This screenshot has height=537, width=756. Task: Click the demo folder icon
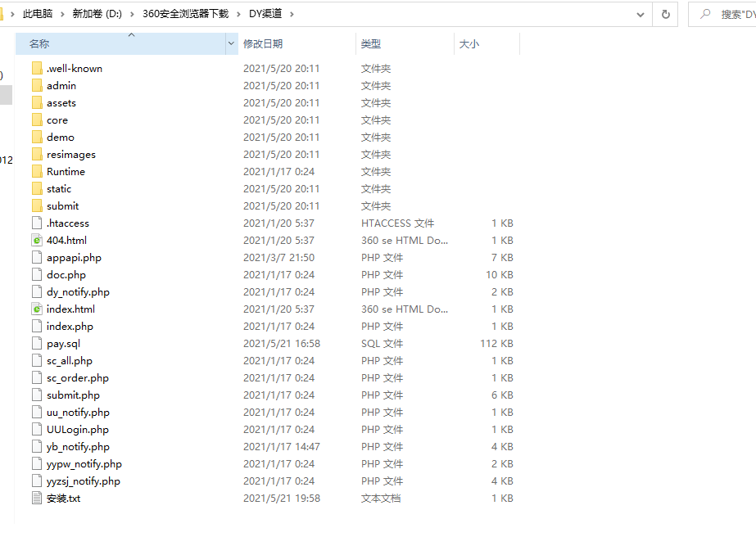37,138
